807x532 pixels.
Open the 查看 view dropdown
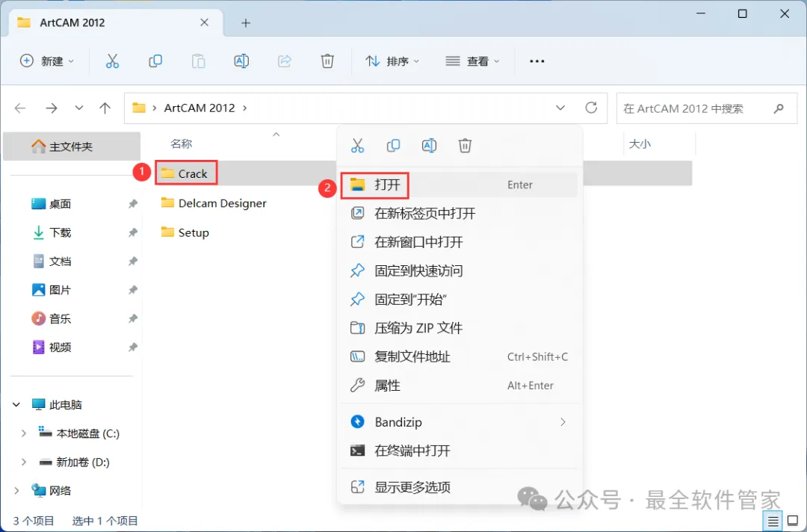[x=472, y=61]
